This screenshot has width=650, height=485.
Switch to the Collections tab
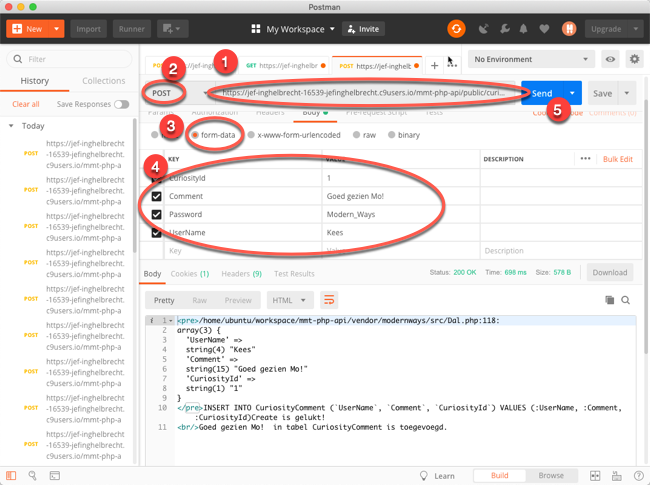click(104, 81)
